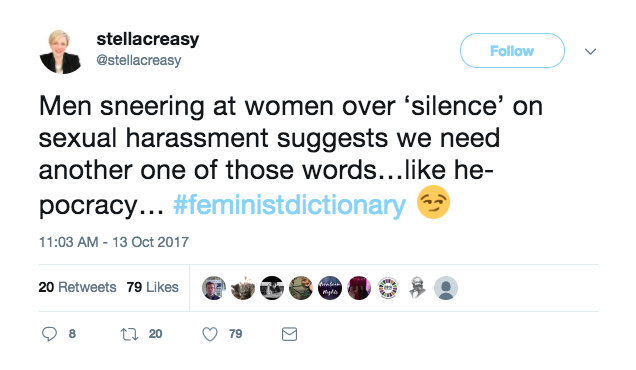The height and width of the screenshot is (370, 636).
Task: View the 20 Retweets list
Action: tap(77, 287)
